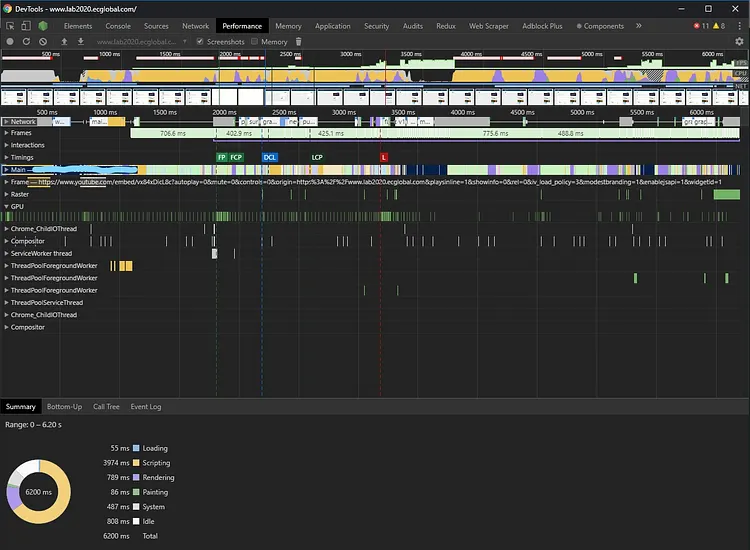The height and width of the screenshot is (550, 750).
Task: Click the save profile download arrow
Action: (81, 42)
